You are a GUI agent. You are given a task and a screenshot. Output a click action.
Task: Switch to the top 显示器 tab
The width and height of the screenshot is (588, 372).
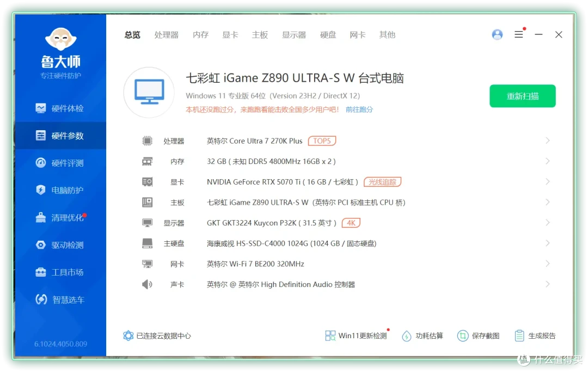click(294, 35)
